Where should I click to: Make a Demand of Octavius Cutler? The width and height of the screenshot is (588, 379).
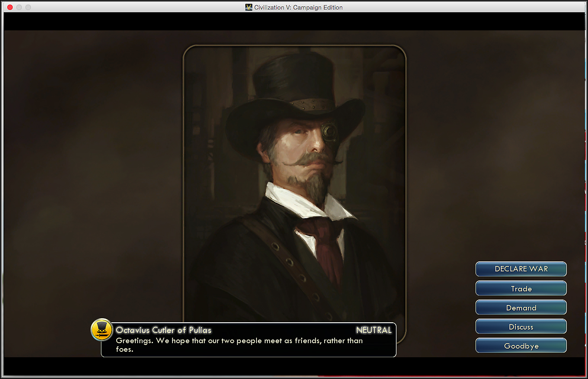tap(521, 307)
